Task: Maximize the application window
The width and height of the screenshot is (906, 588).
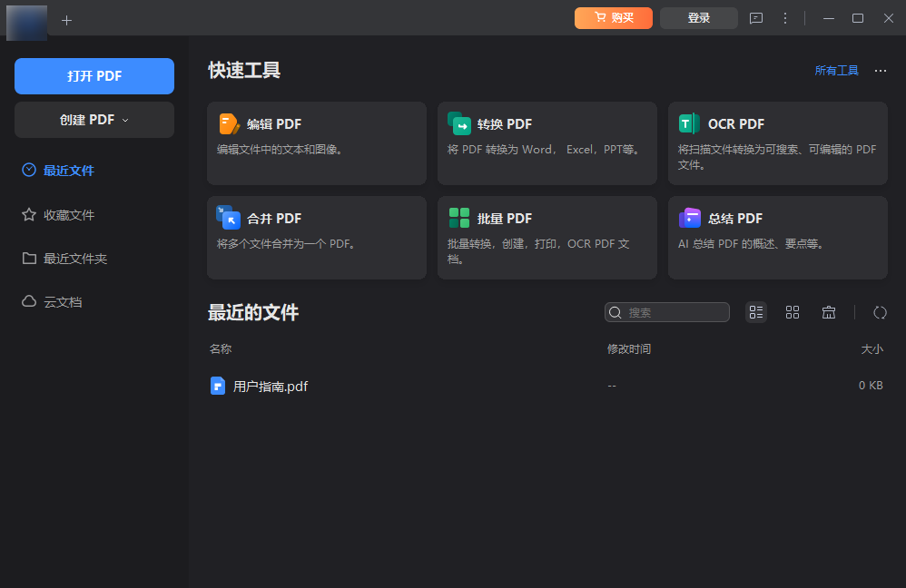Action: [858, 18]
